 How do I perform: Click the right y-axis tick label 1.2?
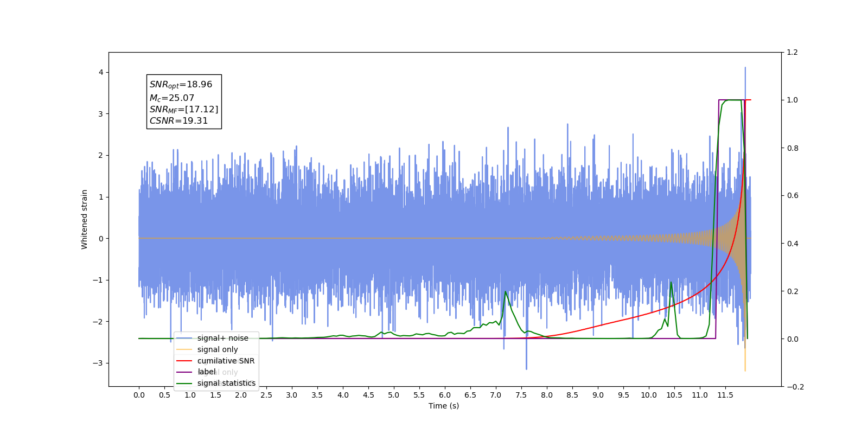click(792, 52)
